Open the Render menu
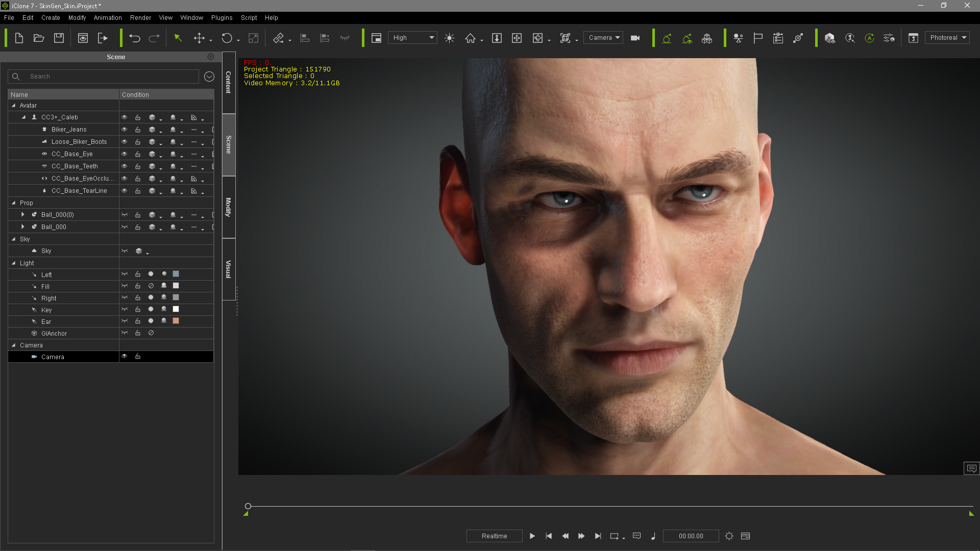The height and width of the screenshot is (551, 980). [140, 17]
